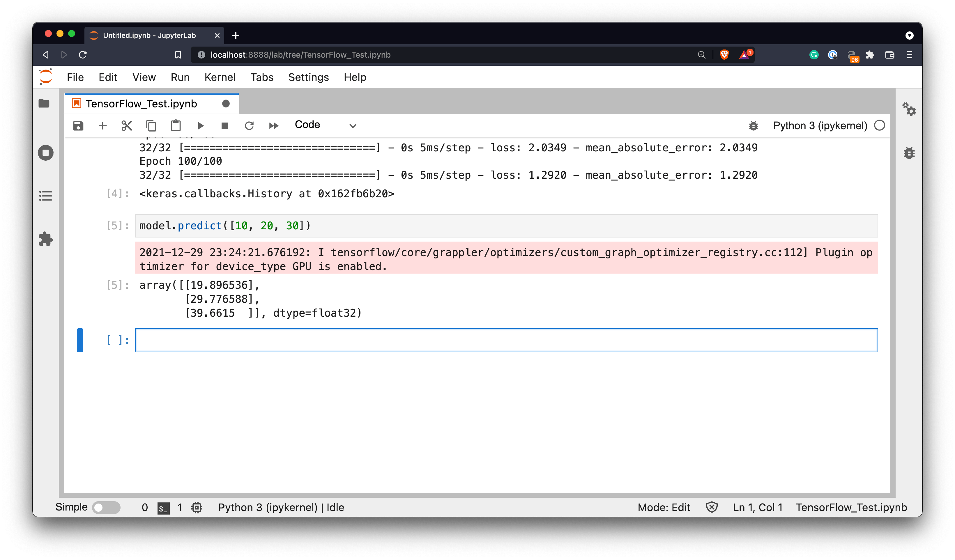Screen dimensions: 955x560
Task: Open the Run menu
Action: click(x=180, y=77)
